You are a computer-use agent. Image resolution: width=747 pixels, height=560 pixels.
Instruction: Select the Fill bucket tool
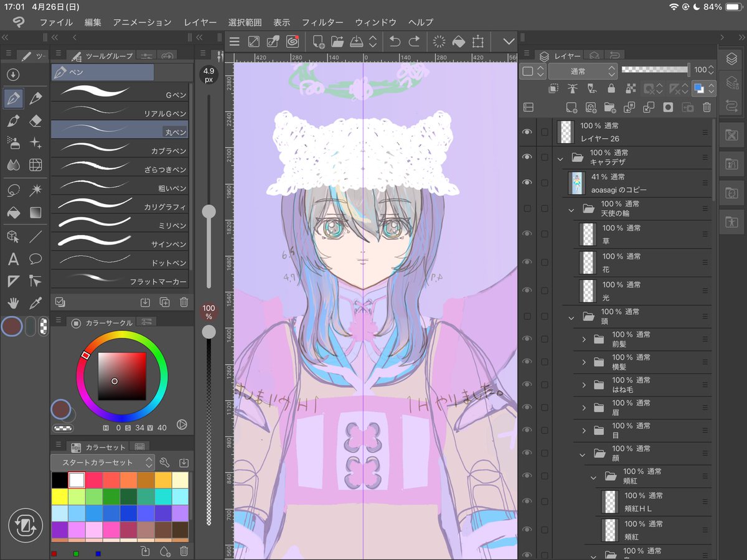[x=13, y=213]
